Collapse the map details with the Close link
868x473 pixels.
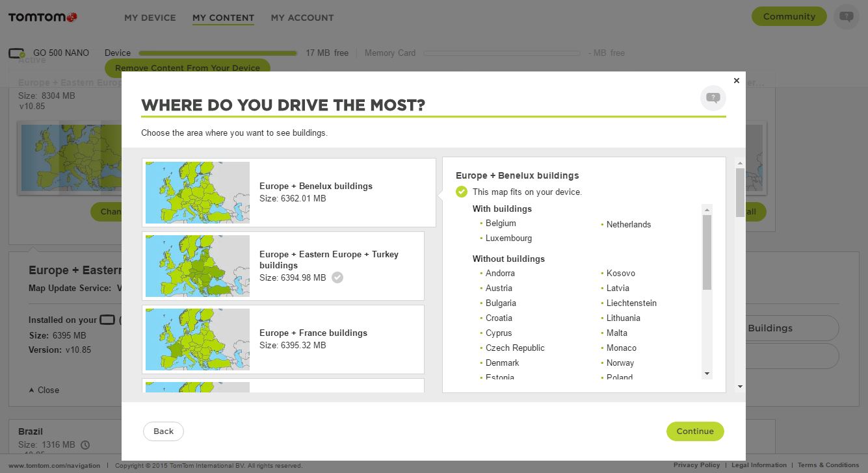click(44, 390)
